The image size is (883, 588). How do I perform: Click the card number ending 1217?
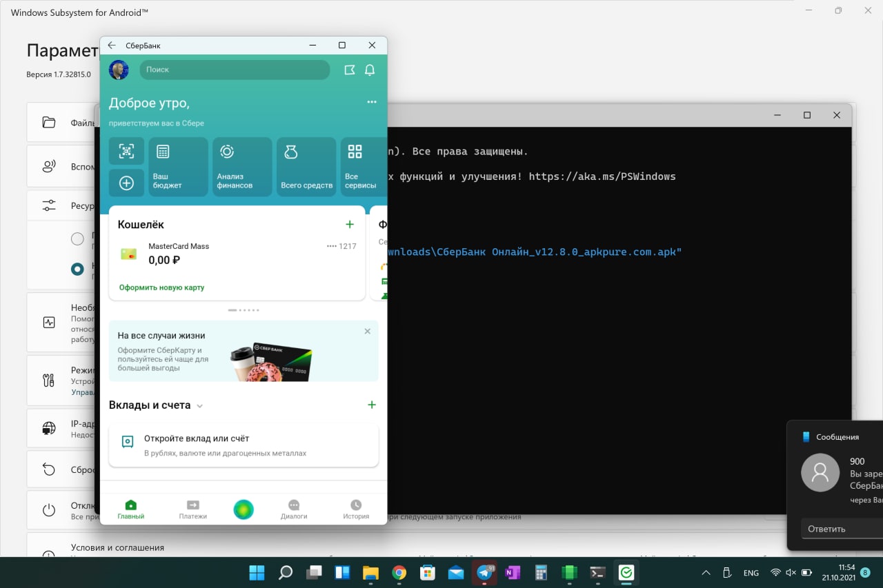tap(341, 246)
